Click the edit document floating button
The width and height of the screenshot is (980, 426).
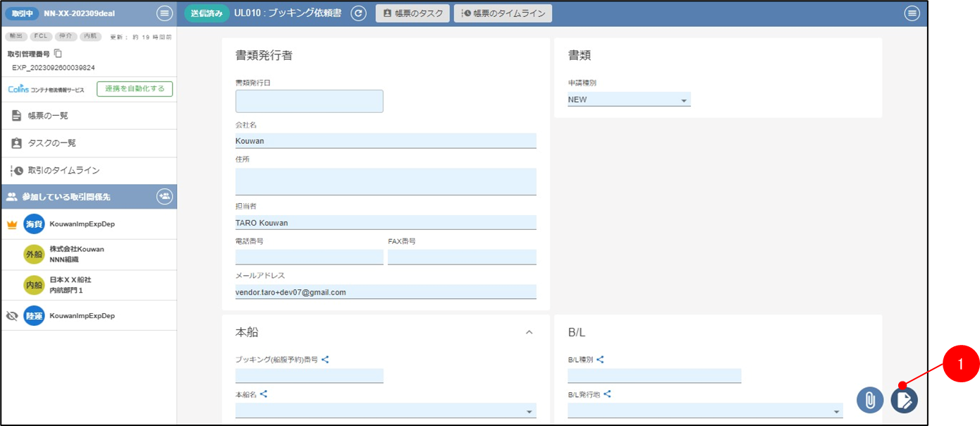click(x=904, y=400)
